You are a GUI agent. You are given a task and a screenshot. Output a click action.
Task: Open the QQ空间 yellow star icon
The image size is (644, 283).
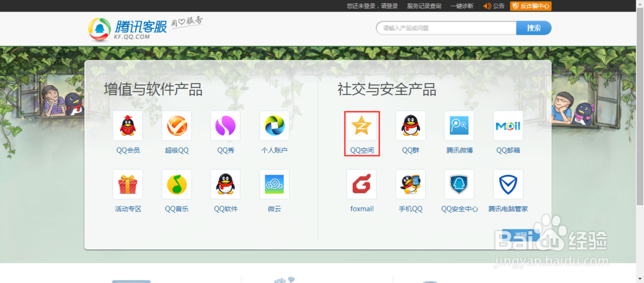(x=361, y=126)
